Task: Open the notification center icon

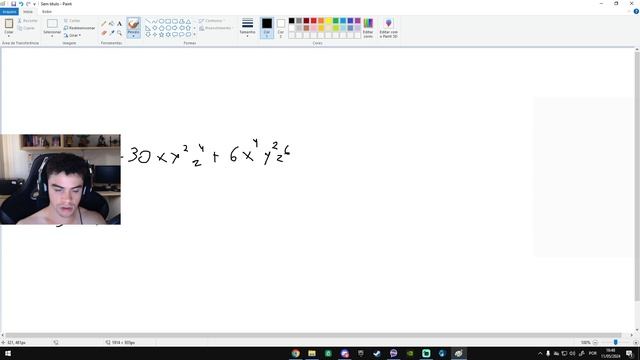Action: [630, 353]
